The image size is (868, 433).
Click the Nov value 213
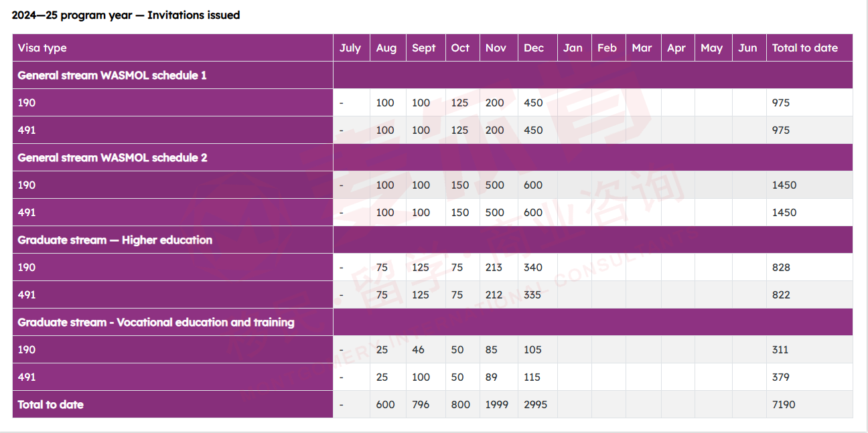point(494,268)
